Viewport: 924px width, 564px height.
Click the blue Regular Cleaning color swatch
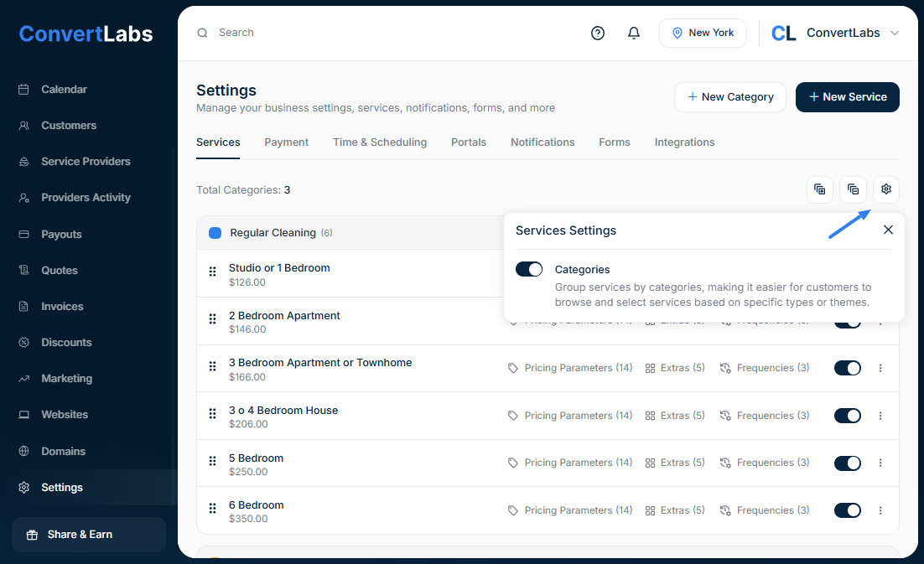pyautogui.click(x=215, y=233)
